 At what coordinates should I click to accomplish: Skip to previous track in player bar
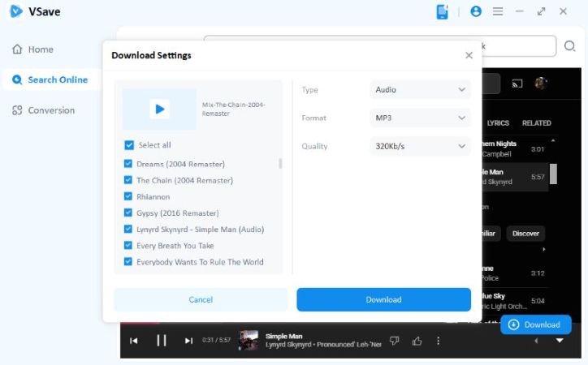pos(134,341)
